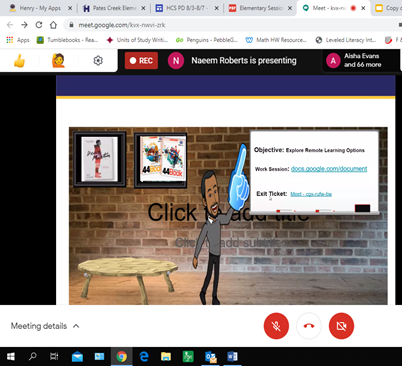This screenshot has width=402, height=366.
Task: Open Microsoft Edge from the taskbar
Action: [x=144, y=357]
